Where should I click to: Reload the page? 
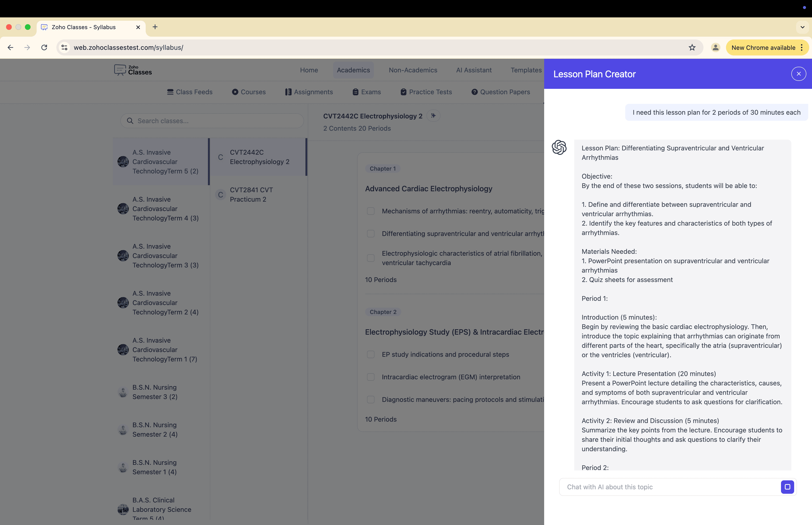pos(44,47)
